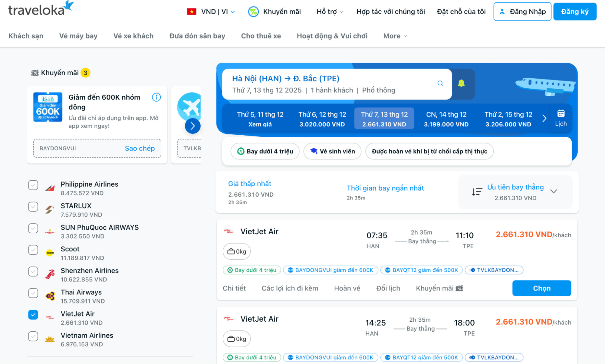
Task: Select the Thứ 6, 12 thg 12 date tab
Action: click(322, 119)
